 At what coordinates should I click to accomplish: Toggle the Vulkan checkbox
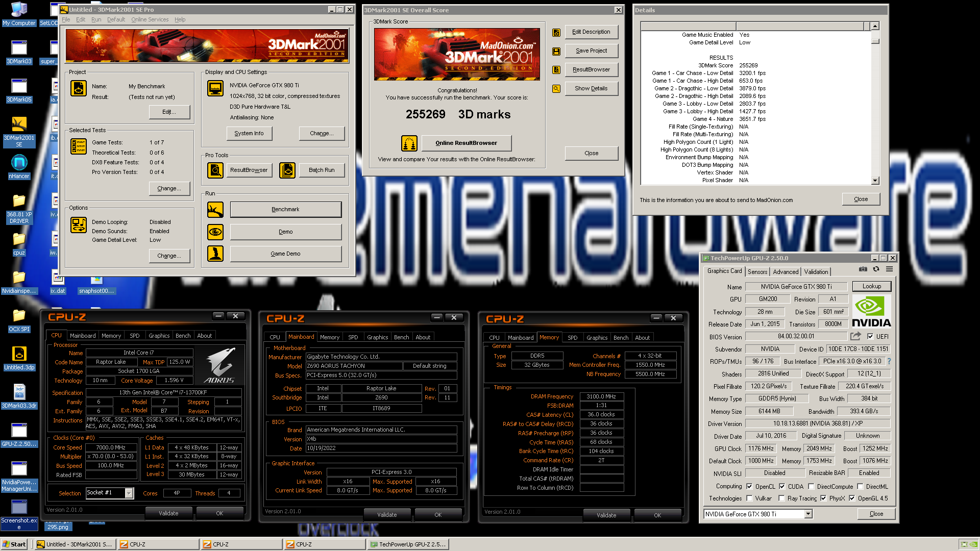pyautogui.click(x=749, y=498)
